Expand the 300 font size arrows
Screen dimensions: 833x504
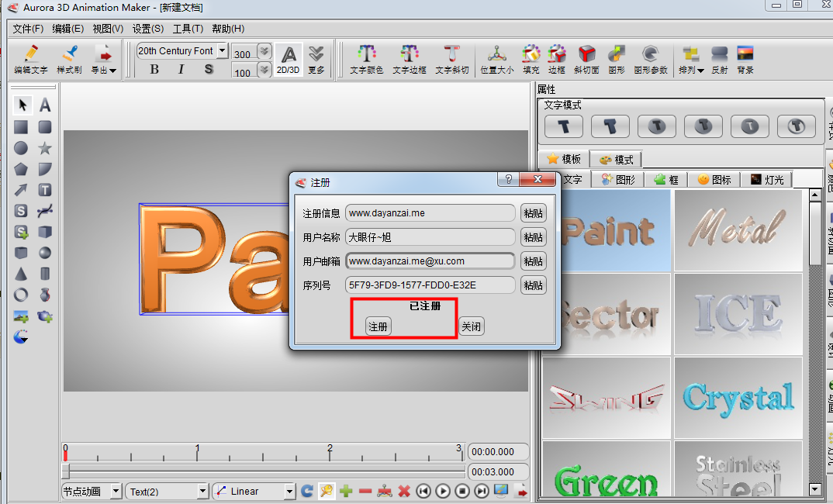pyautogui.click(x=264, y=51)
